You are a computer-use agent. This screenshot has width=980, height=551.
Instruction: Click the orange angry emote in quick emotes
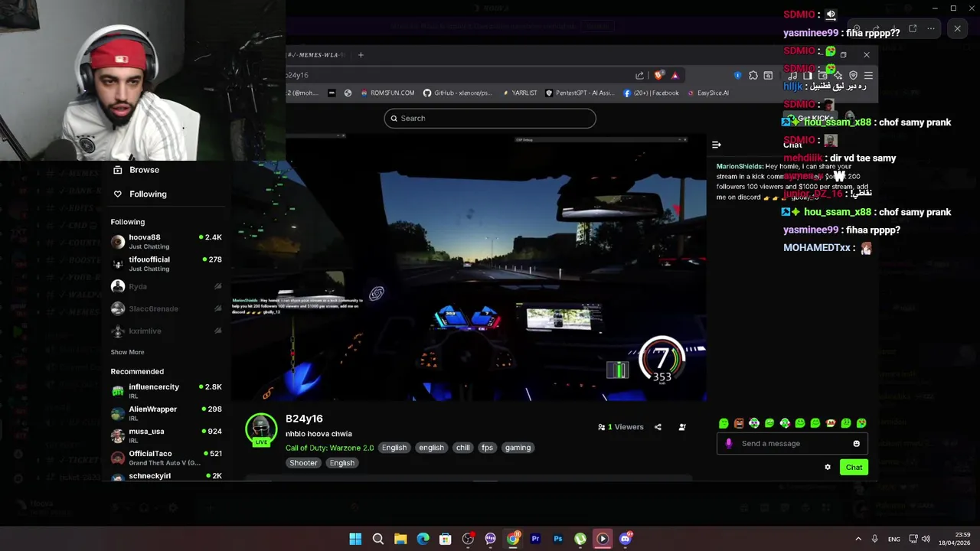point(739,423)
